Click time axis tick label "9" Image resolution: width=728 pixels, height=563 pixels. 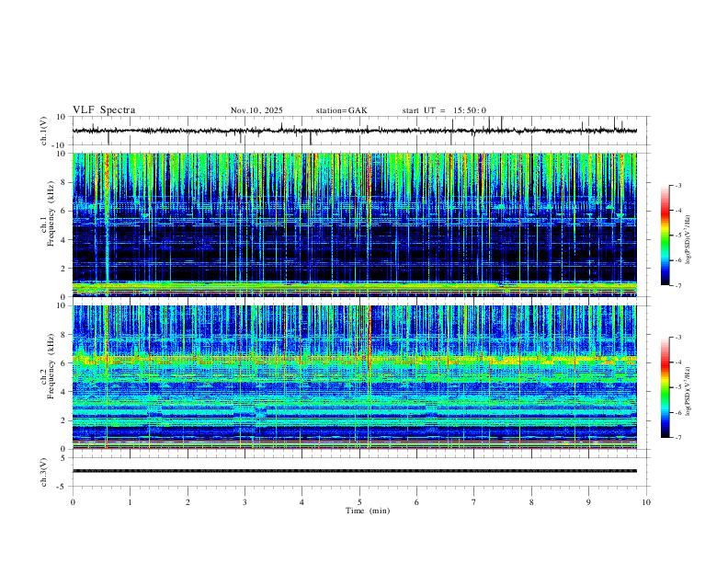(x=588, y=502)
